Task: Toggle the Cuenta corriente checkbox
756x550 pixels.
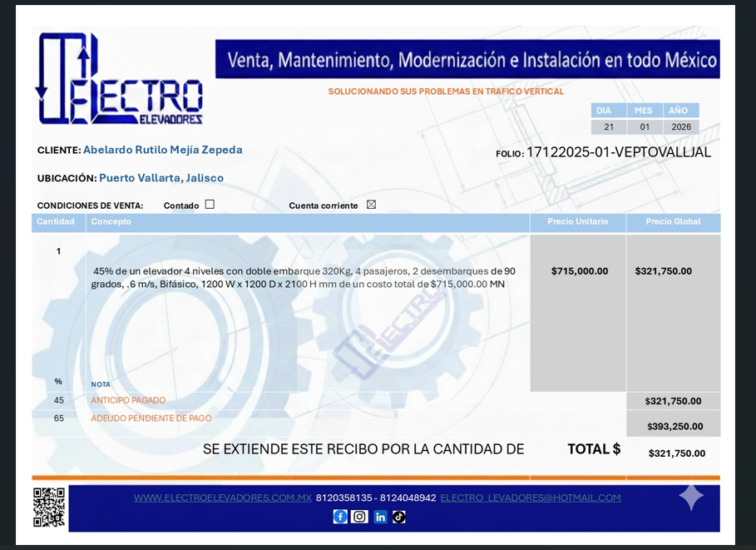Action: (x=371, y=205)
